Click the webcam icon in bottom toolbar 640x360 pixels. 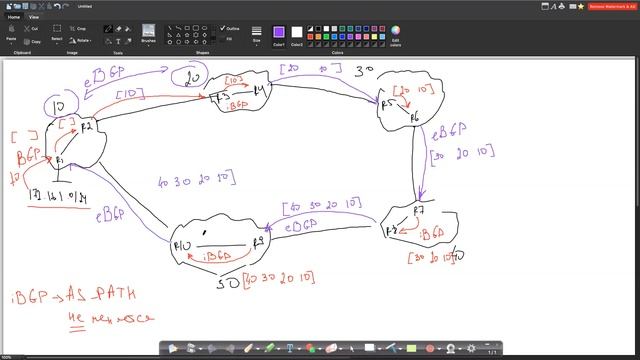(451, 348)
